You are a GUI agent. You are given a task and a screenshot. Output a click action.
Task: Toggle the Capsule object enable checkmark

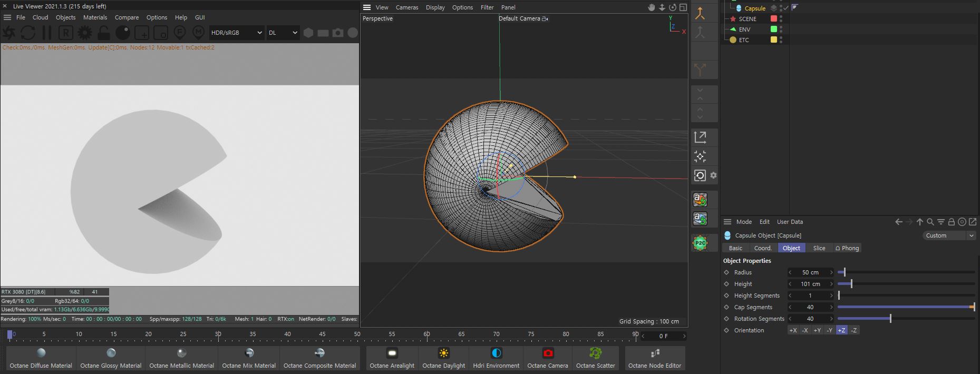[x=786, y=8]
